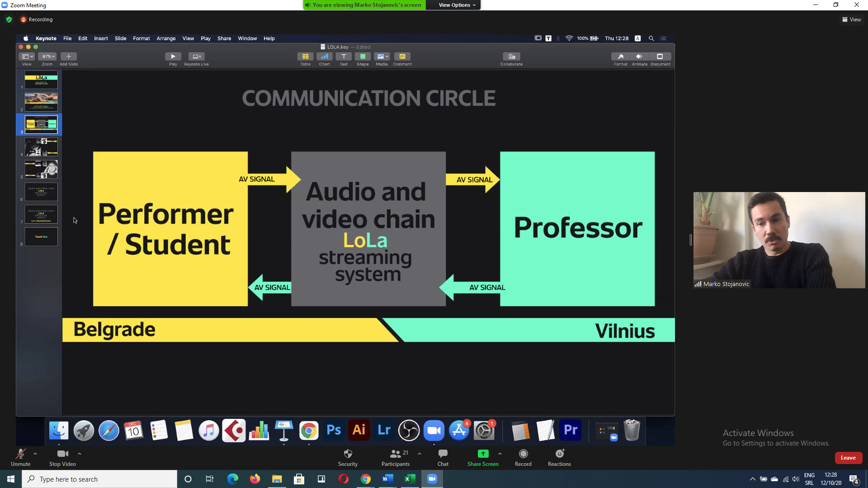Click the Photoshop icon in the dock
Screen dimensions: 868x488
point(334,430)
